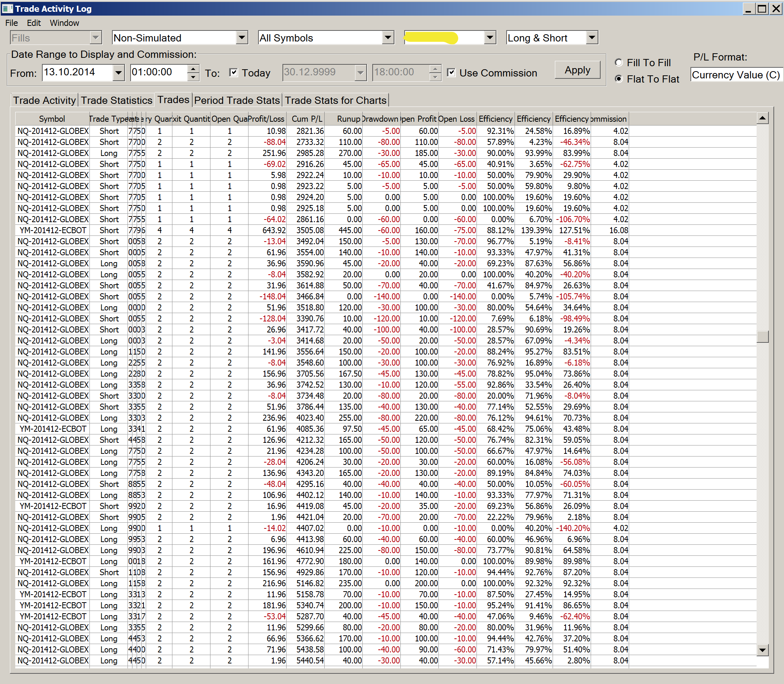Screen dimensions: 784x684
Task: Toggle the Use Commission checkbox
Action: coord(451,73)
